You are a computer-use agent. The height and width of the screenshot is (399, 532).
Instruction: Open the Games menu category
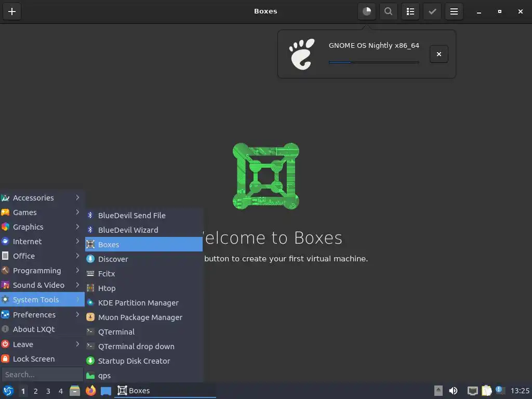pos(42,212)
